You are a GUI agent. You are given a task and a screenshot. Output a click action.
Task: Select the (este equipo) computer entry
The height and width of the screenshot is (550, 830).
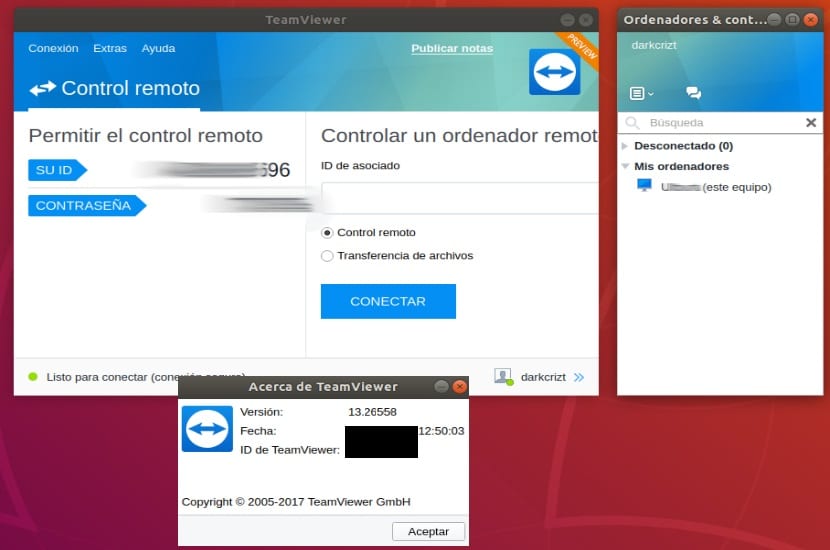click(x=716, y=187)
